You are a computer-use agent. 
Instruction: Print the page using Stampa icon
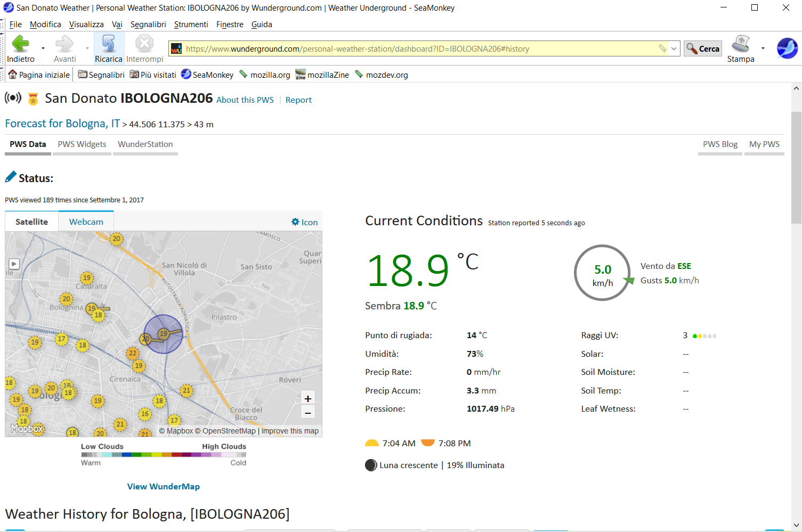[741, 44]
